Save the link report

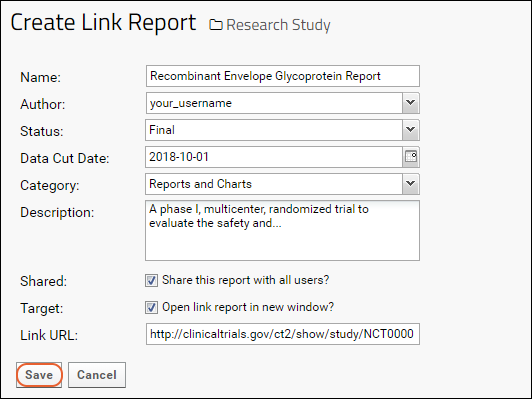pyautogui.click(x=39, y=375)
